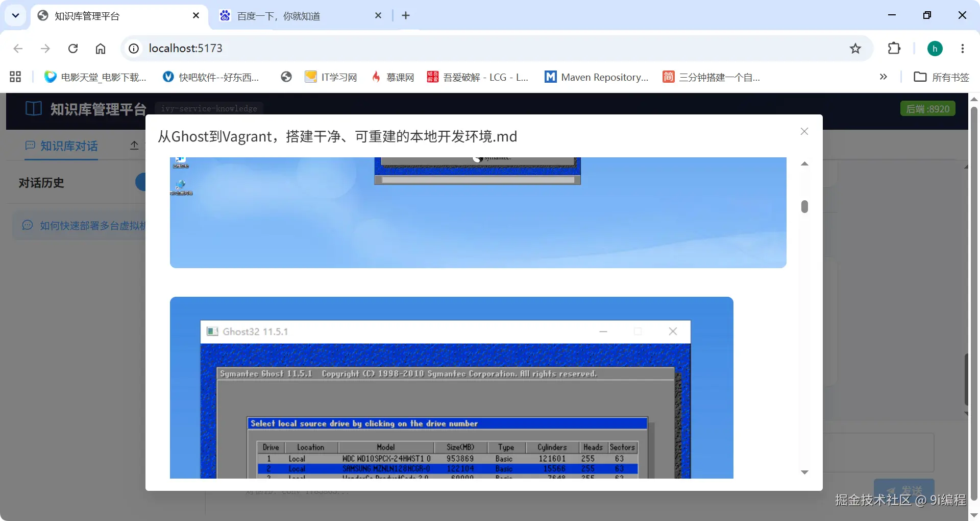Go forward in browser history
This screenshot has width=980, height=521.
[x=45, y=49]
